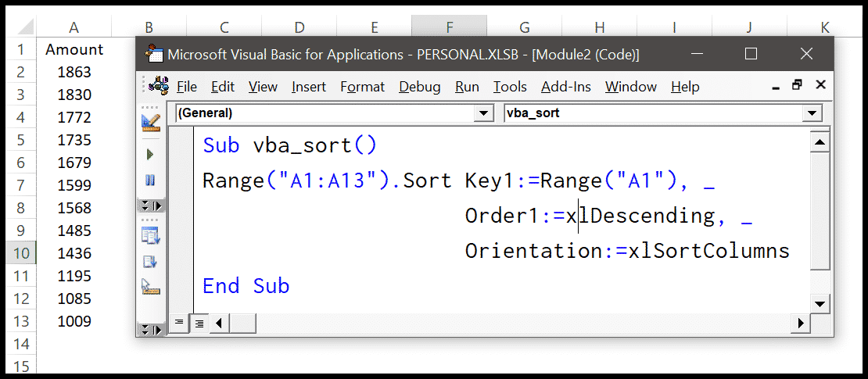
Task: Select cell A1 containing Amount
Action: tap(74, 49)
